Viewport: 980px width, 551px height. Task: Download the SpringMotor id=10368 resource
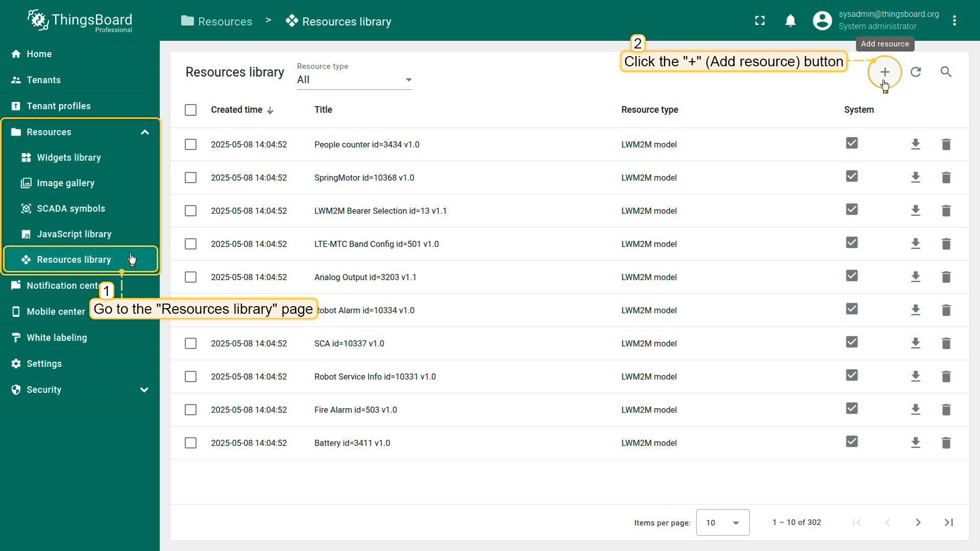916,178
